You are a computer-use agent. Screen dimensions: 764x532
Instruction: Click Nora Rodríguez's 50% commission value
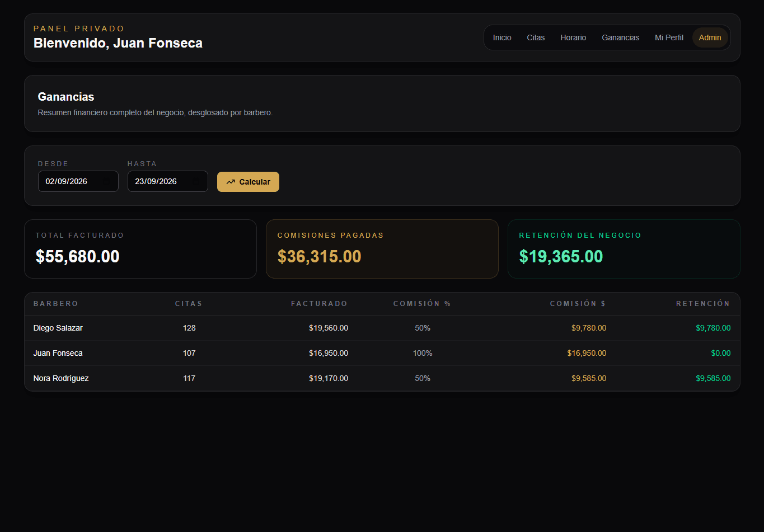423,378
